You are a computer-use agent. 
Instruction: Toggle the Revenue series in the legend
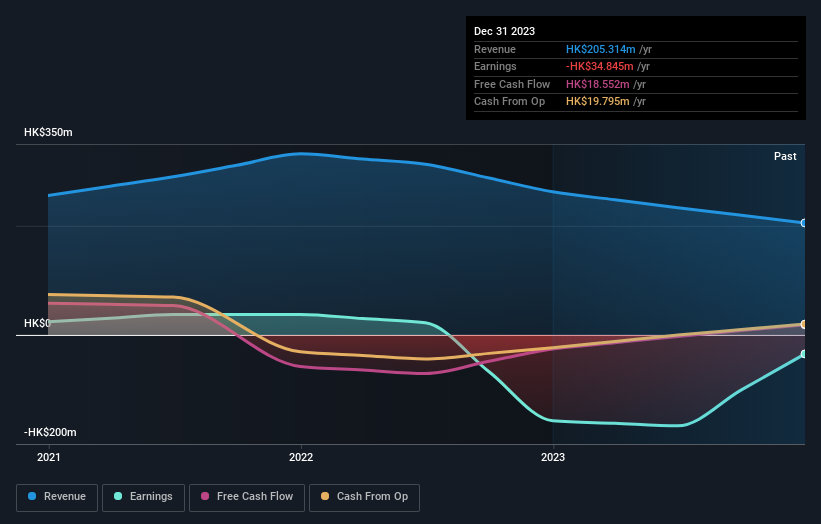coord(57,497)
